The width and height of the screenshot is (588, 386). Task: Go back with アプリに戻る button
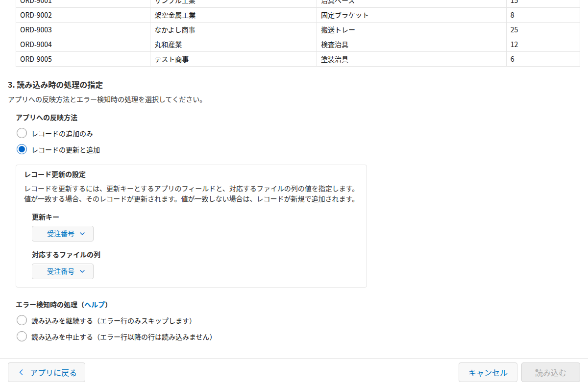pyautogui.click(x=47, y=372)
